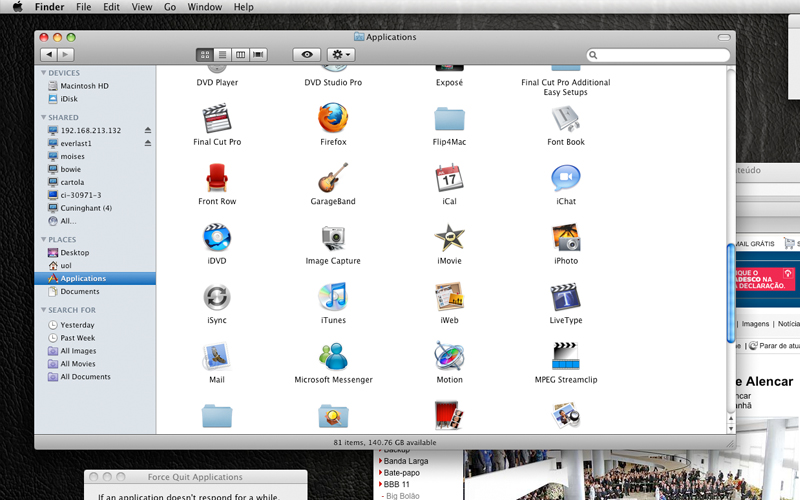Select the Mail stamp icon
The height and width of the screenshot is (500, 800).
[x=217, y=356]
